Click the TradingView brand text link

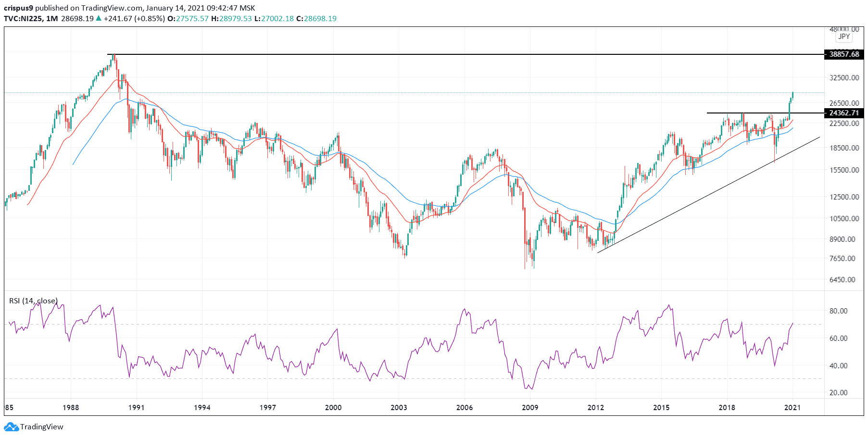42,427
